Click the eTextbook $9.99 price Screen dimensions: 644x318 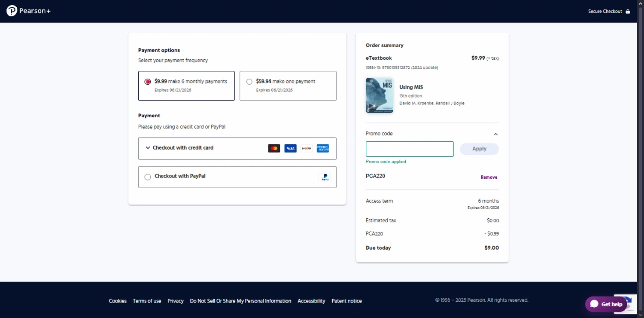[x=478, y=58]
